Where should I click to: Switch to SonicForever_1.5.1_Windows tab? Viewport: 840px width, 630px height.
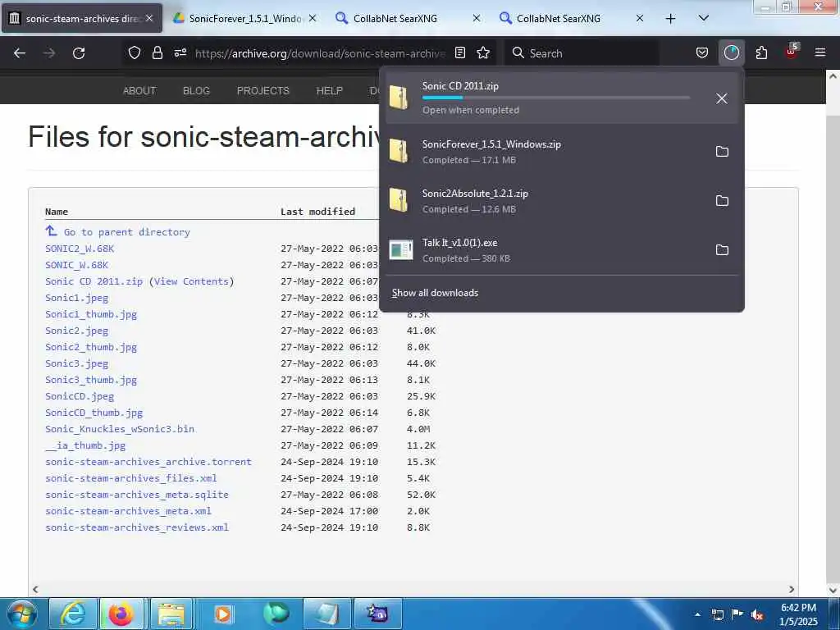point(246,18)
